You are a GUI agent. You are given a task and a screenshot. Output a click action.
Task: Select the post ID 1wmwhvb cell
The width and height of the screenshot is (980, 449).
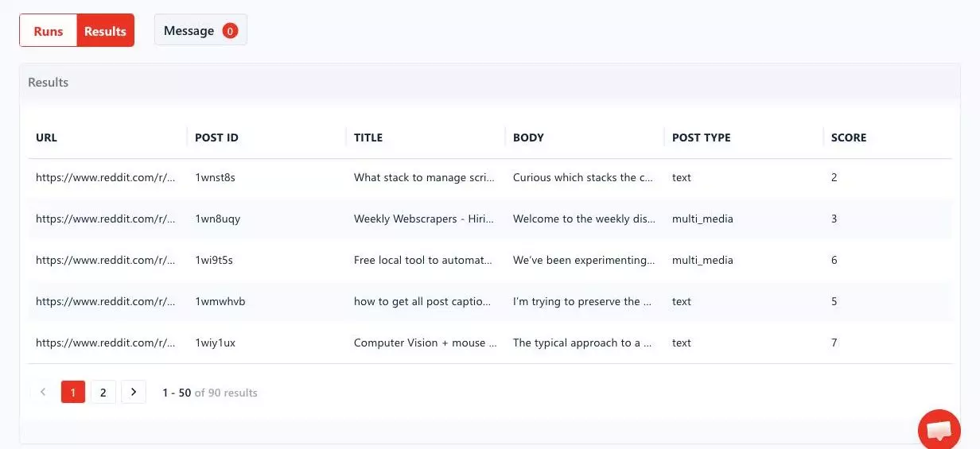220,302
